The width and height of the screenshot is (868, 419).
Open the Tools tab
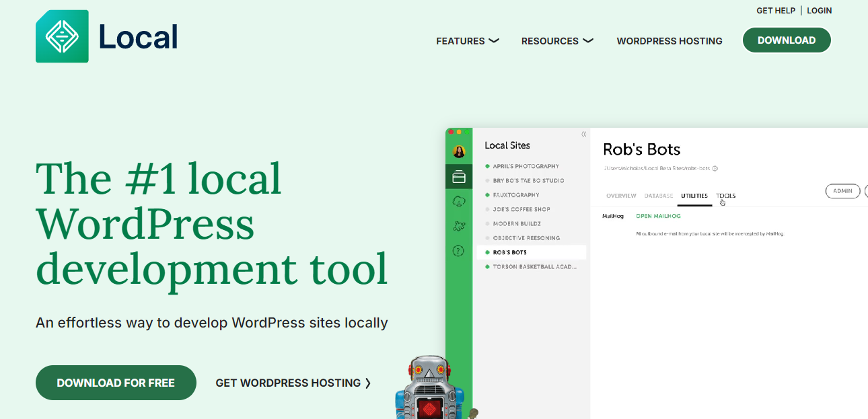point(725,196)
